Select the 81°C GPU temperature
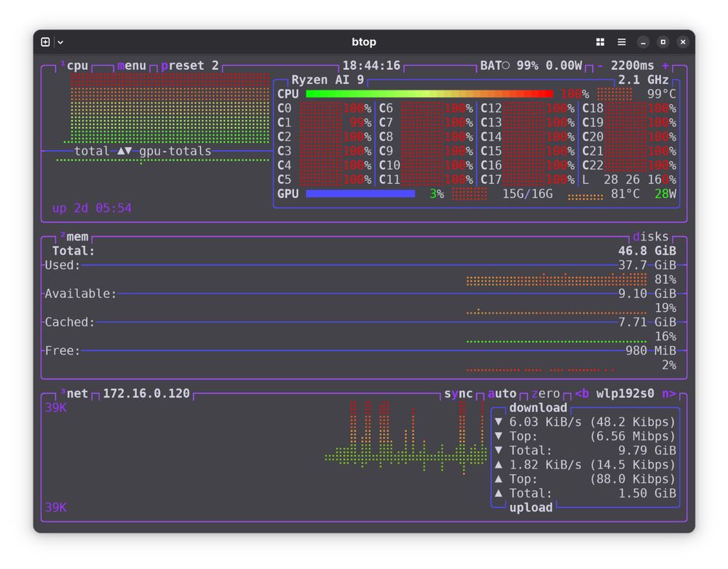 (x=625, y=194)
